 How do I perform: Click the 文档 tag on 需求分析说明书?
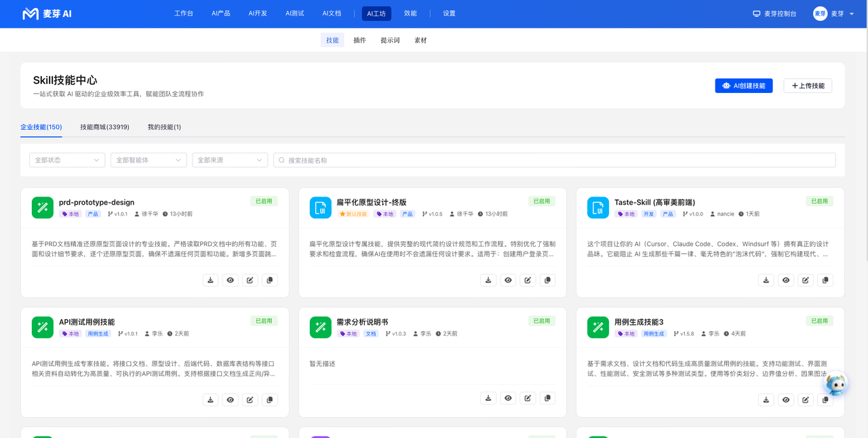pos(371,334)
